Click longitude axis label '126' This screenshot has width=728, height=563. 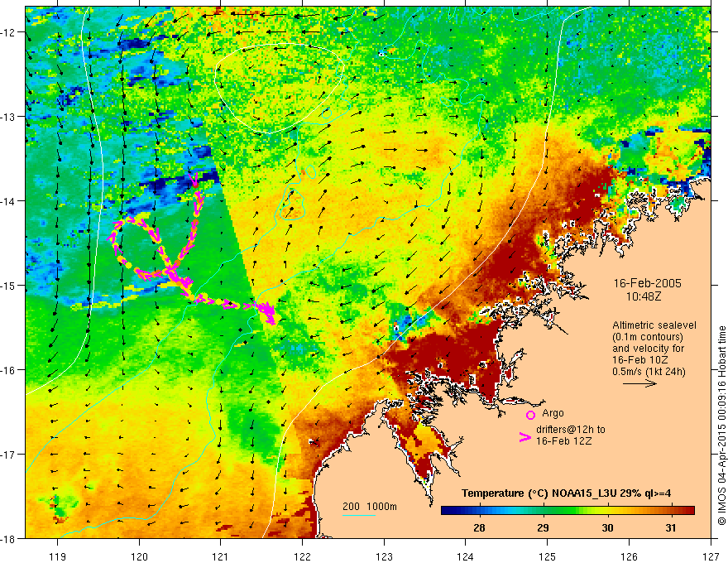click(629, 556)
